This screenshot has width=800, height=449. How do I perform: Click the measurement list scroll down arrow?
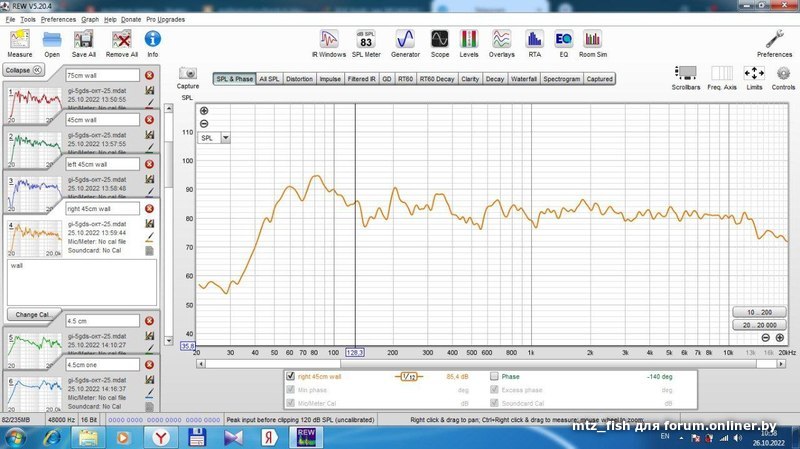[168, 340]
